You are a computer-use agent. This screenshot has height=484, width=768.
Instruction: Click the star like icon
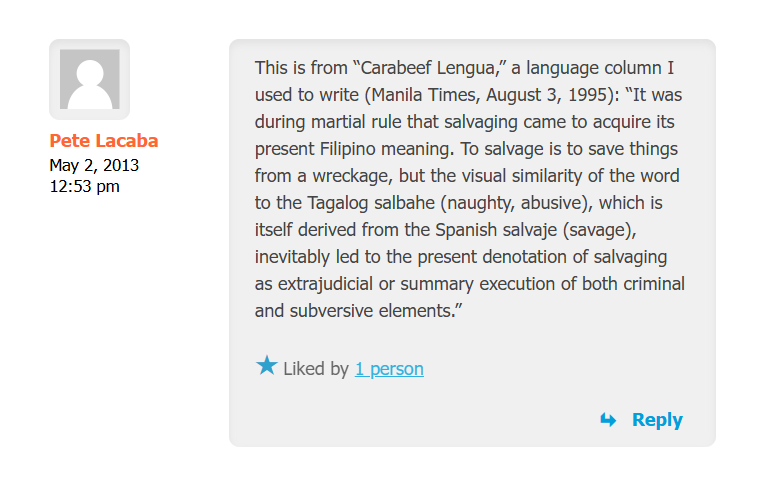click(266, 366)
